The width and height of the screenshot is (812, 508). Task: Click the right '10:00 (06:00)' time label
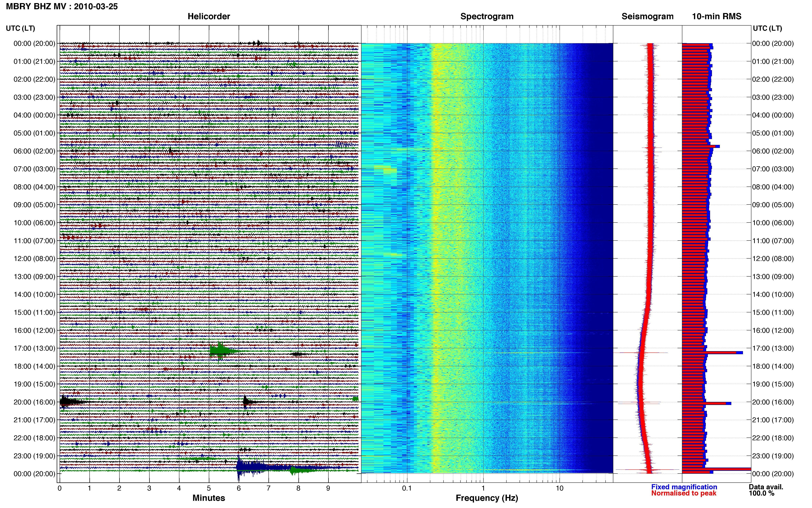click(x=773, y=223)
